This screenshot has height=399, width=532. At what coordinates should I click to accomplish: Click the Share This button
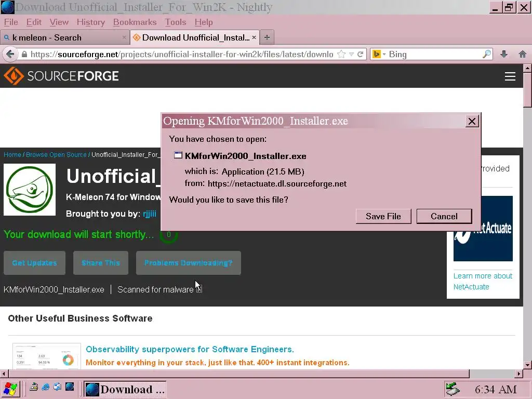point(101,262)
